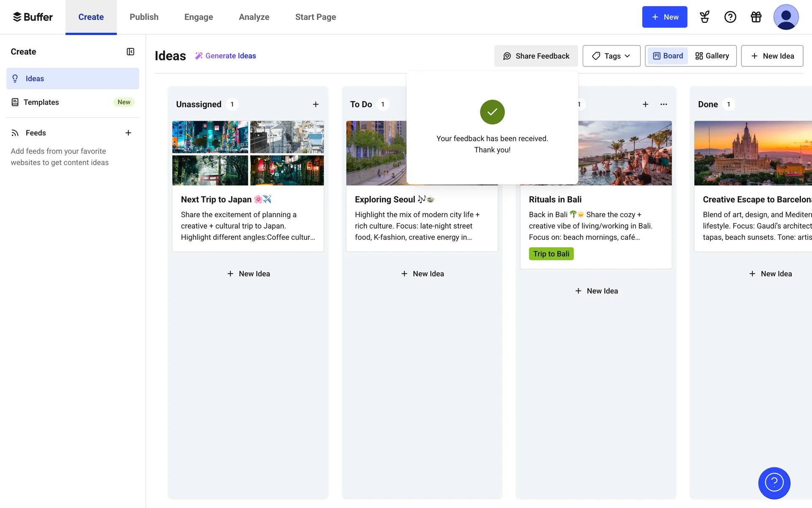Viewport: 812px width, 508px height.
Task: Collapse the Create sidebar panel icon
Action: 130,52
